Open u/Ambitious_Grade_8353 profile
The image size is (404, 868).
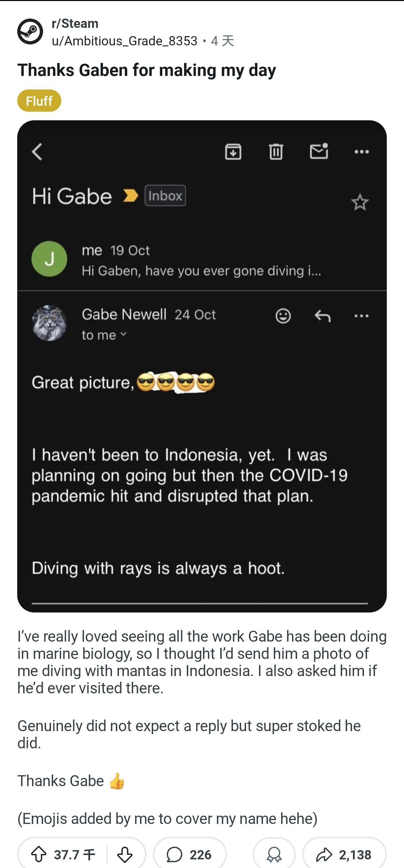coord(124,41)
